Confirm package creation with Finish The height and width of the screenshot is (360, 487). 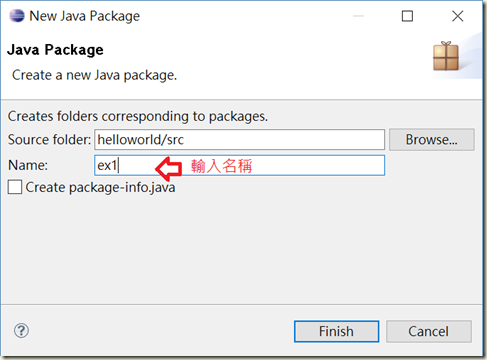(x=336, y=331)
